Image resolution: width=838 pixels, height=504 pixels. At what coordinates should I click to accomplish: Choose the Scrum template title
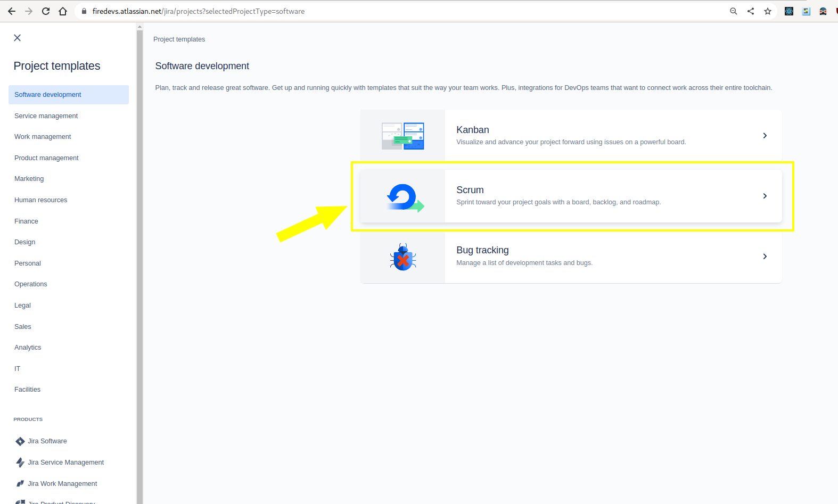(470, 190)
